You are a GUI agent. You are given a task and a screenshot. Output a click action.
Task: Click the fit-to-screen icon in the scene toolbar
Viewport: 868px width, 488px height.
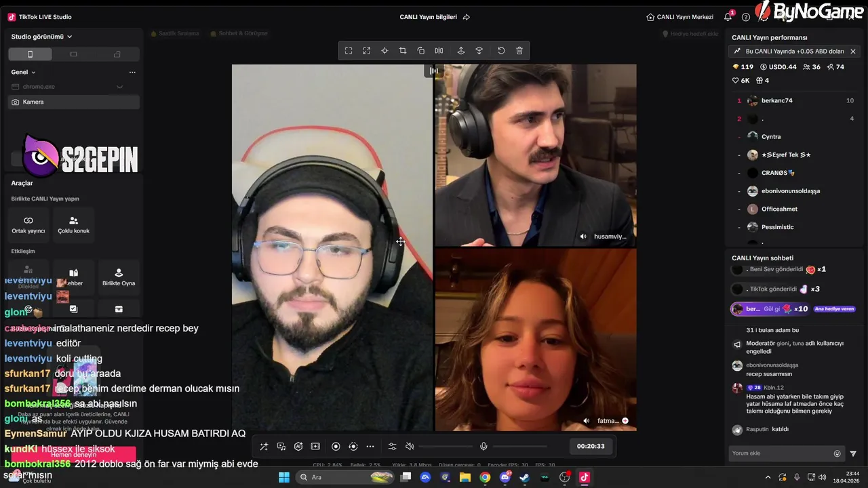click(349, 51)
